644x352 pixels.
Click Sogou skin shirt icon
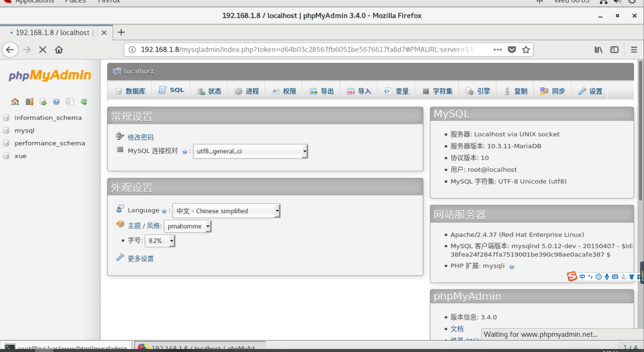click(x=632, y=277)
